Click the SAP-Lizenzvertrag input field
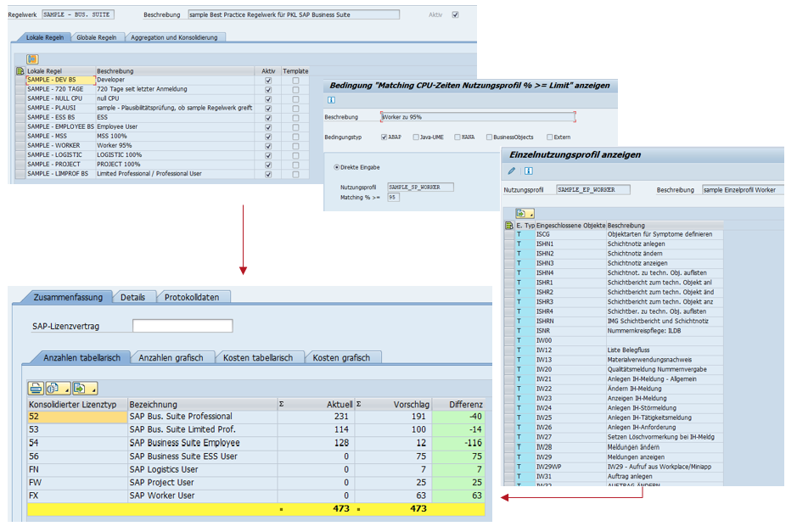This screenshot has width=797, height=532. (182, 326)
